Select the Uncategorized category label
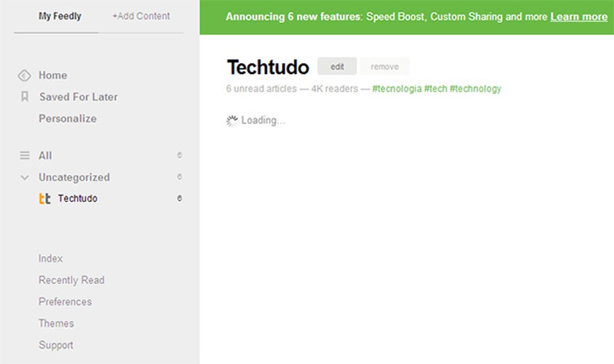614x364 pixels. (74, 178)
